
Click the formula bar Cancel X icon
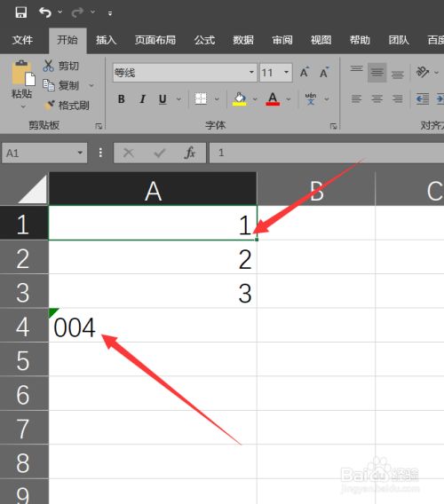coord(129,153)
